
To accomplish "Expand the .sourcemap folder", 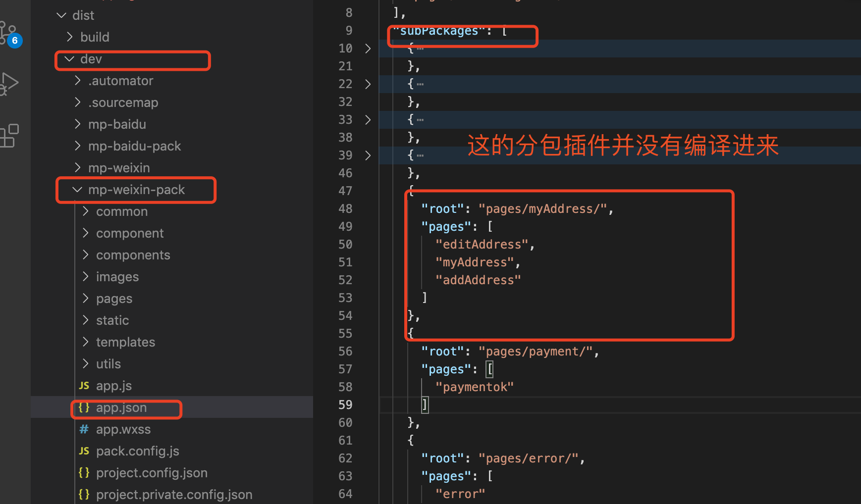I will [78, 102].
